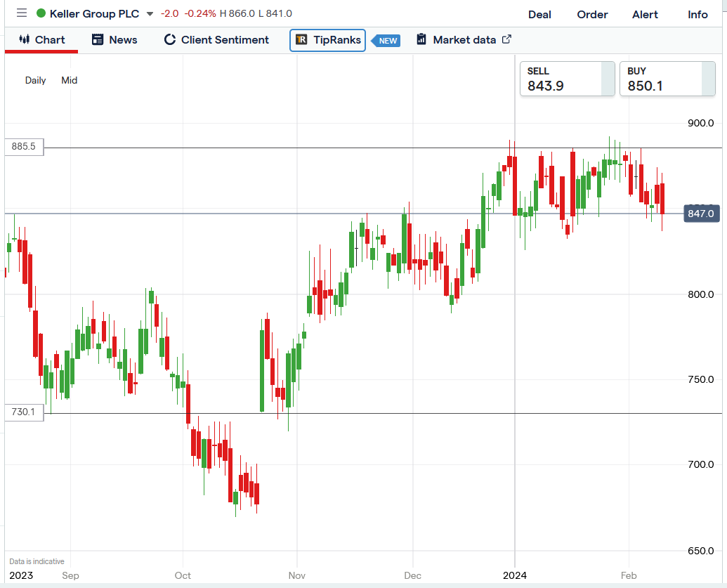Click the Nov date axis label

point(296,575)
